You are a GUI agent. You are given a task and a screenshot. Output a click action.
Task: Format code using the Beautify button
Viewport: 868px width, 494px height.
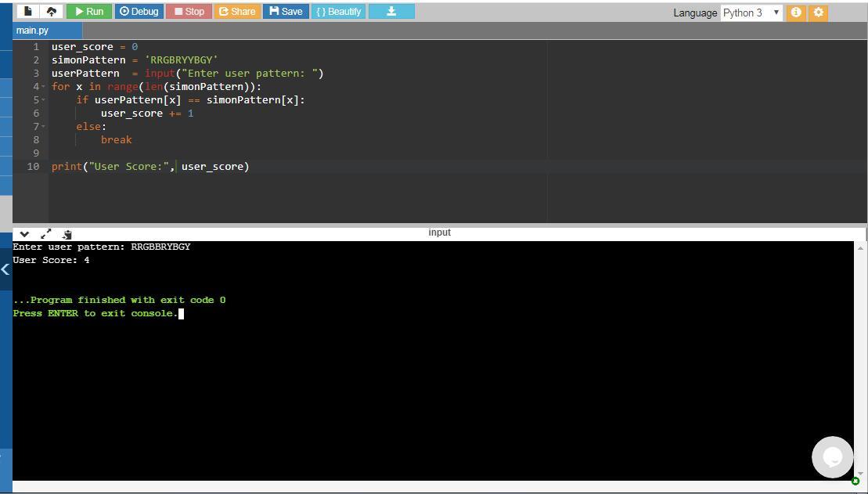point(338,11)
